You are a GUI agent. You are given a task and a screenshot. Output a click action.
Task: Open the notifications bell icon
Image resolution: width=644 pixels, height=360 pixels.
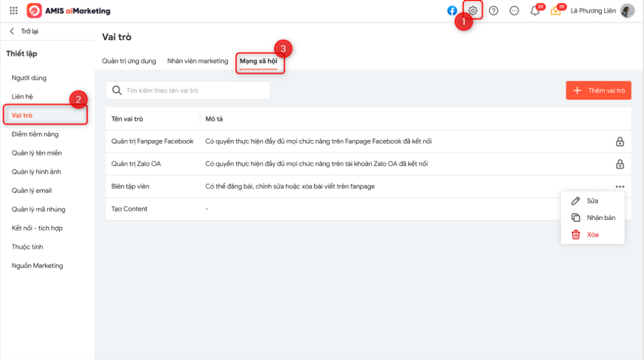pyautogui.click(x=535, y=11)
